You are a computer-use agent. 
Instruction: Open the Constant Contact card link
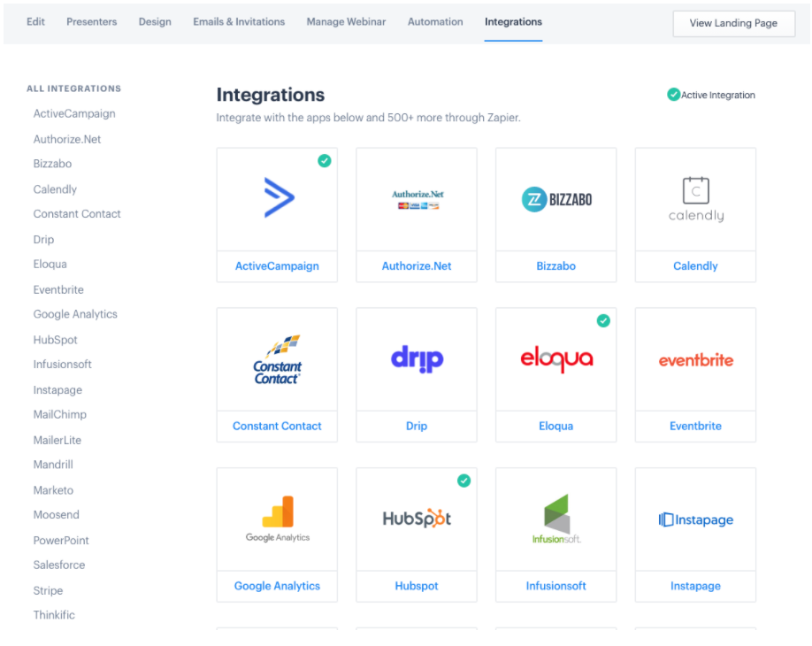[277, 426]
